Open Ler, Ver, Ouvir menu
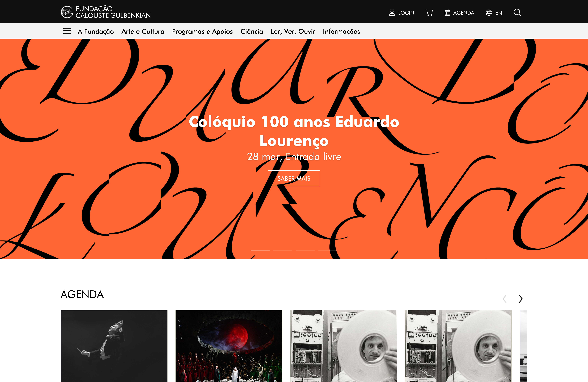The height and width of the screenshot is (382, 588). [x=293, y=31]
